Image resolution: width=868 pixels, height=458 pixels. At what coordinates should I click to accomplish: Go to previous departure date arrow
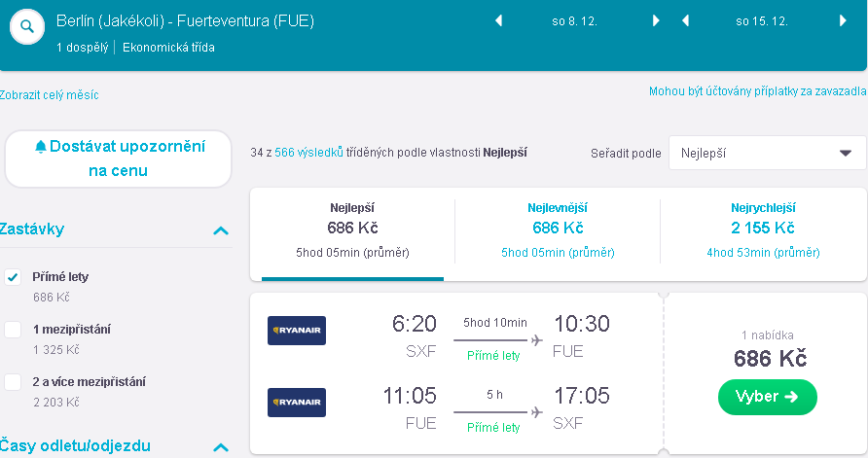499,21
